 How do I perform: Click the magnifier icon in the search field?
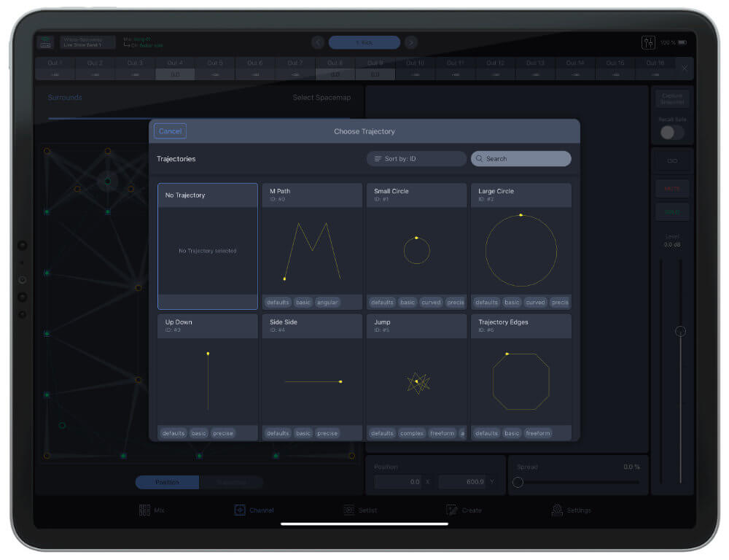pos(479,159)
